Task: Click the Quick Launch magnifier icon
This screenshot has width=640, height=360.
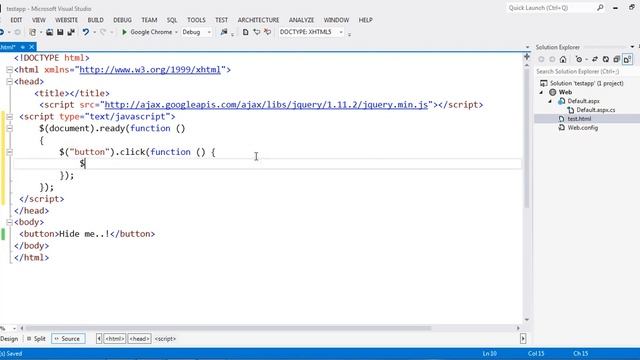Action: pyautogui.click(x=600, y=8)
